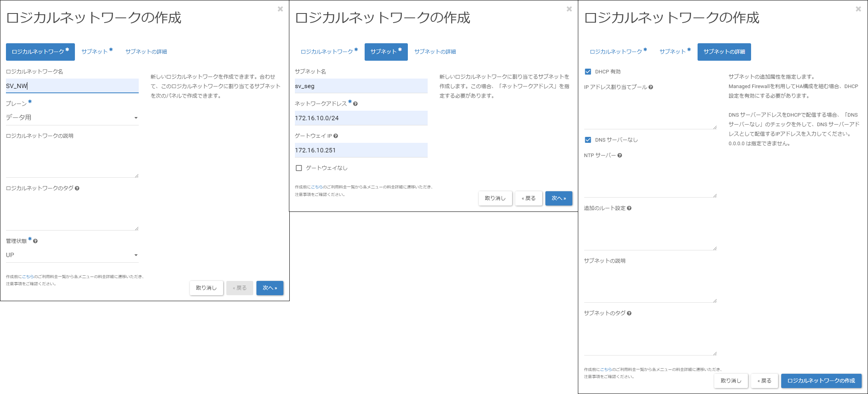Click 次へ button in subnet dialog
The height and width of the screenshot is (394, 868).
tap(559, 198)
